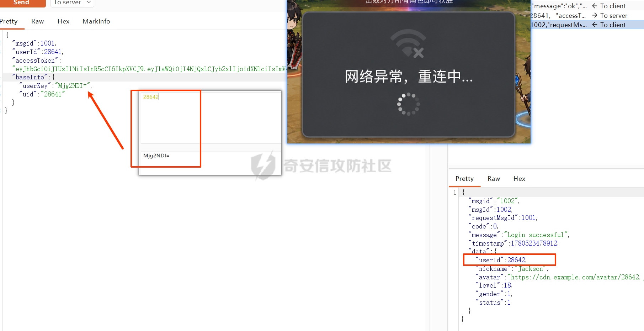The width and height of the screenshot is (644, 331).
Task: Click the loading spinner in reconnect dialog
Action: 409,104
